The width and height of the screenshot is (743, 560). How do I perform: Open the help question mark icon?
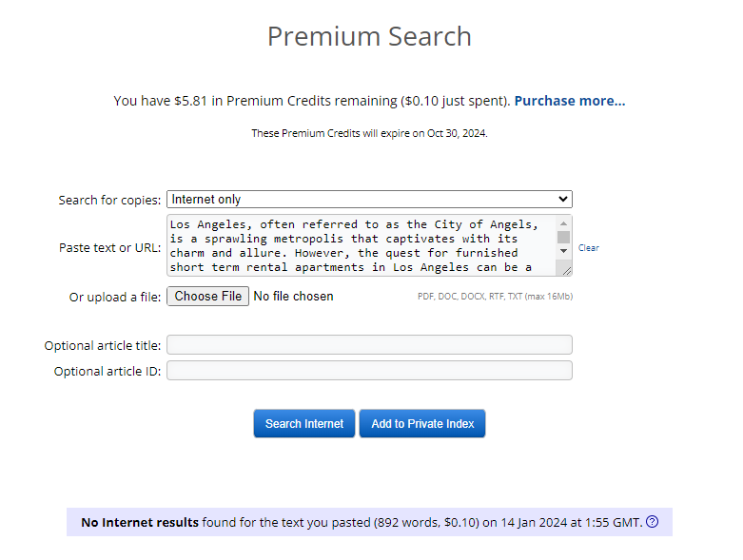click(x=652, y=521)
